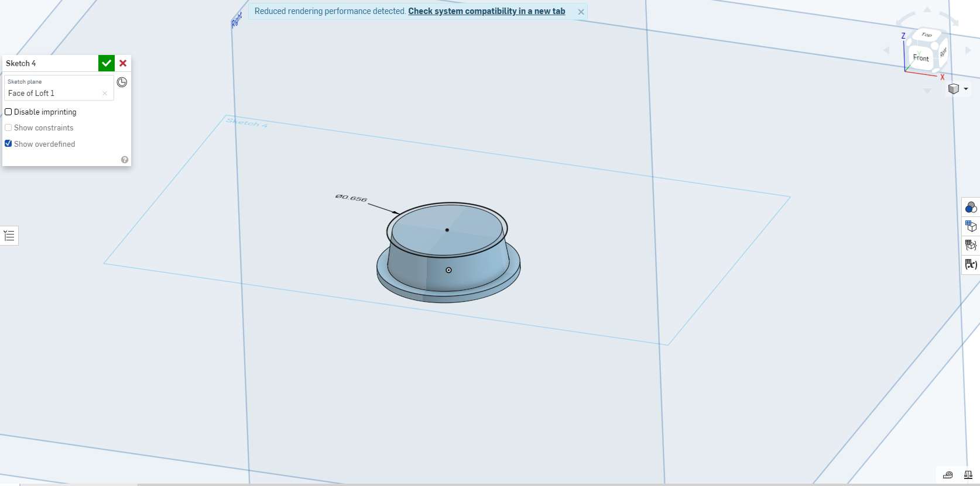Viewport: 980px width, 486px height.
Task: Rotate view down with bottom arrow
Action: [927, 91]
